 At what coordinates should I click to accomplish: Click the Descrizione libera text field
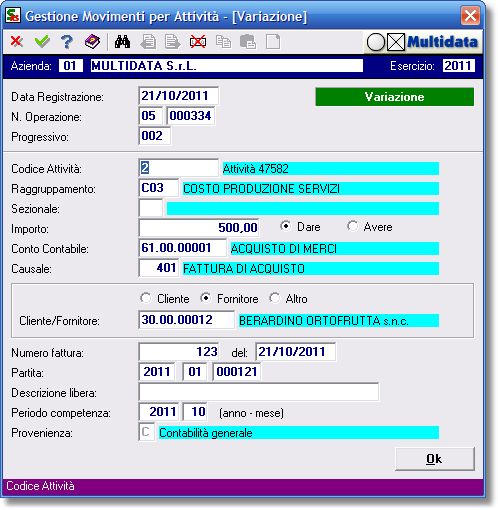pos(259,392)
